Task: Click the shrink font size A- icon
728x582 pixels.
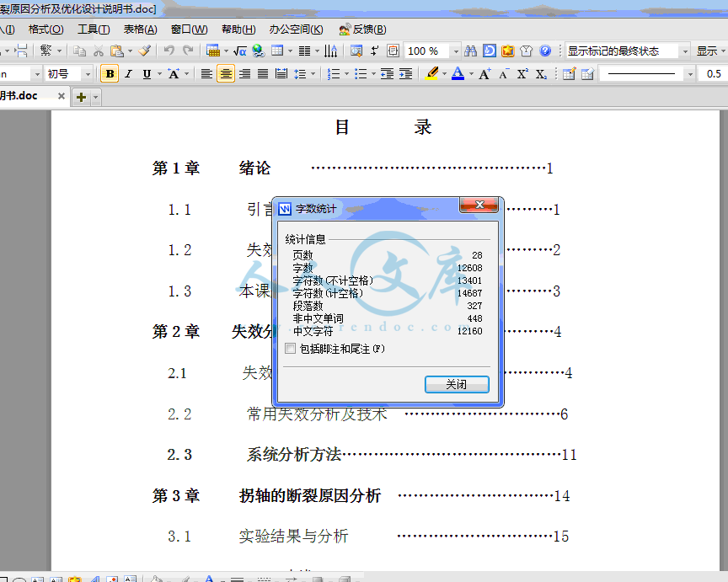Action: [x=503, y=74]
